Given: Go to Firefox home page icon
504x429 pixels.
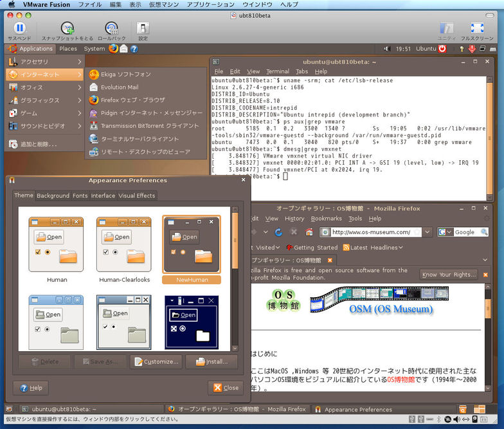Looking at the screenshot, I should (309, 232).
